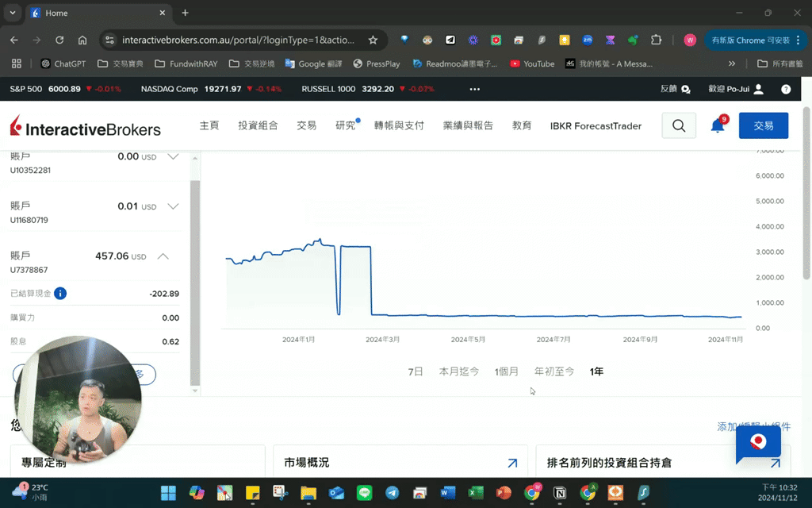Screen dimensions: 812x508
Task: Click the search magnifier icon
Action: click(x=679, y=125)
